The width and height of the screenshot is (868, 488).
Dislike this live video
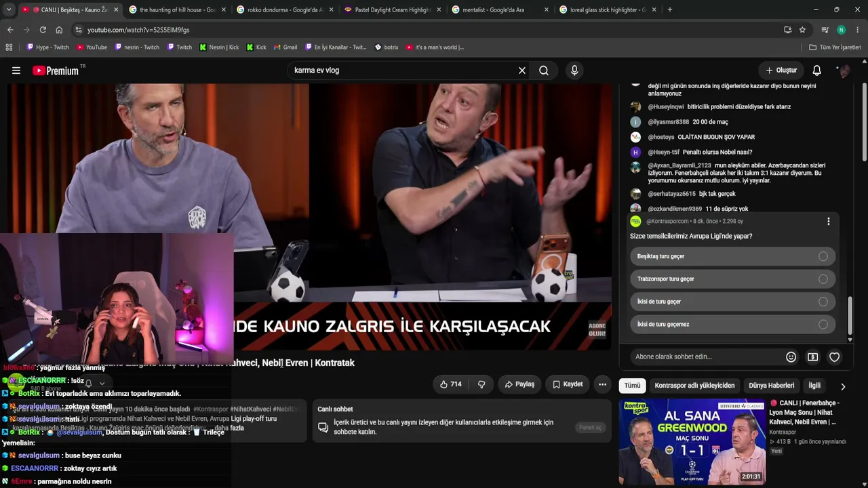pyautogui.click(x=481, y=384)
